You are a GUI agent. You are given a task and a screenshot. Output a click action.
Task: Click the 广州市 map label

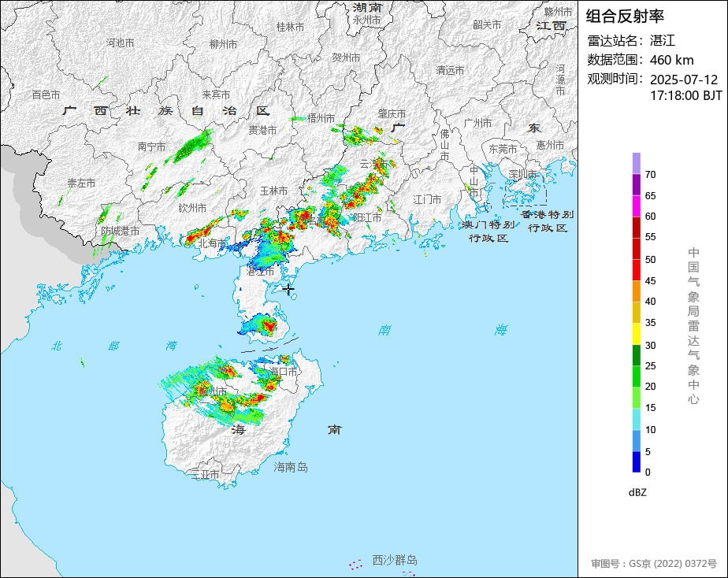click(x=477, y=124)
